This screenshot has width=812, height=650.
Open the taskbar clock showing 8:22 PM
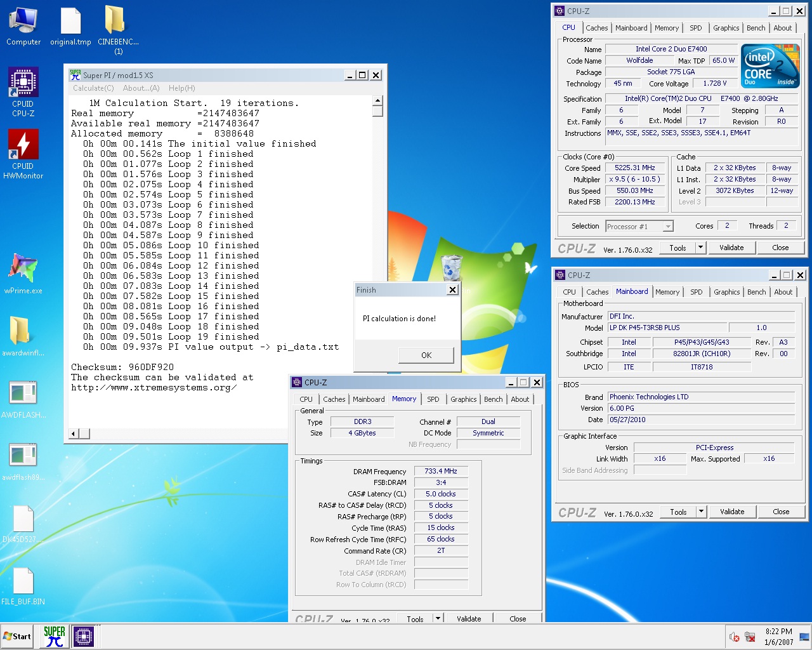[778, 637]
